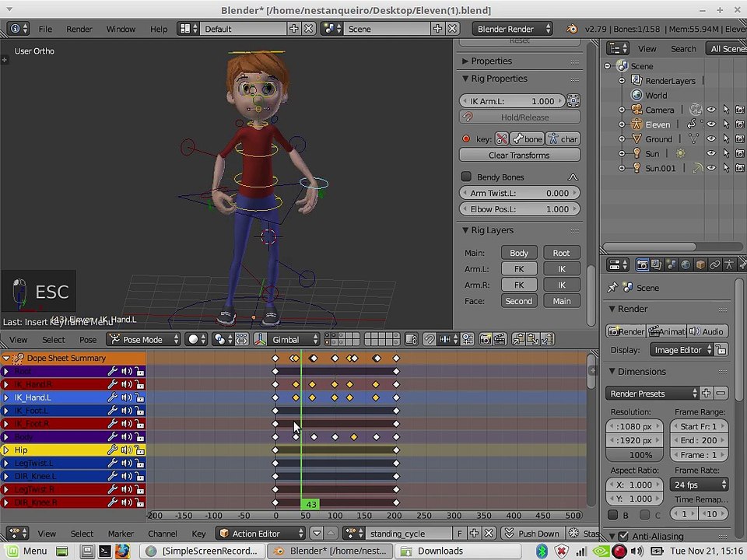747x560 pixels.
Task: Click the lock camera and layers icon
Action: pos(411,340)
